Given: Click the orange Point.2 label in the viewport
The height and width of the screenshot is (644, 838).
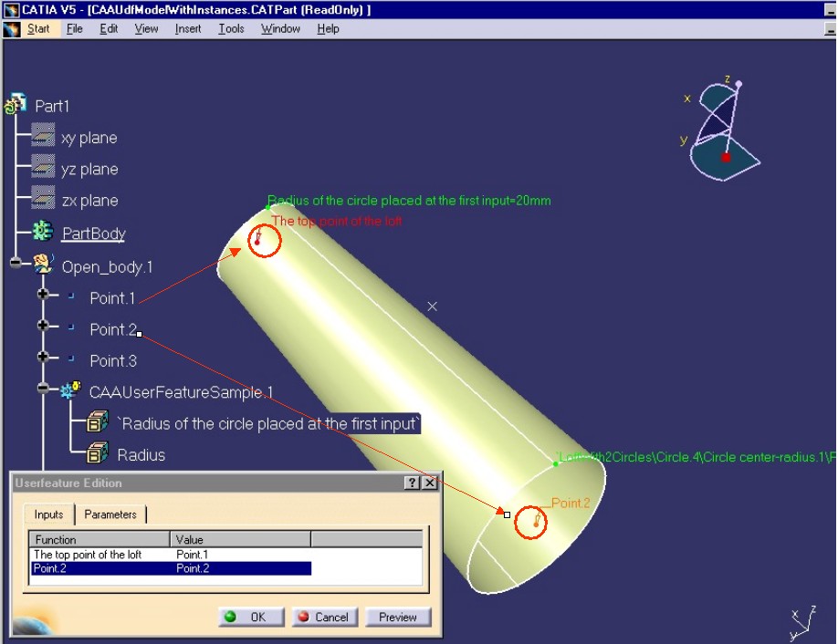Looking at the screenshot, I should point(571,503).
